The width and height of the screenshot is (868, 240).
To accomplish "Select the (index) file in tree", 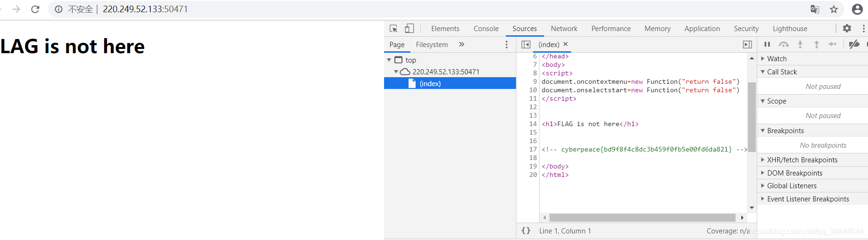I will [450, 83].
